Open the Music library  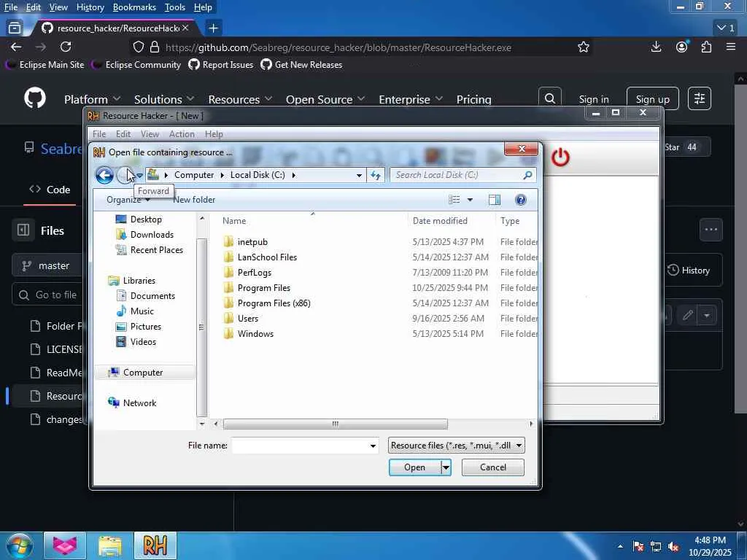click(142, 311)
